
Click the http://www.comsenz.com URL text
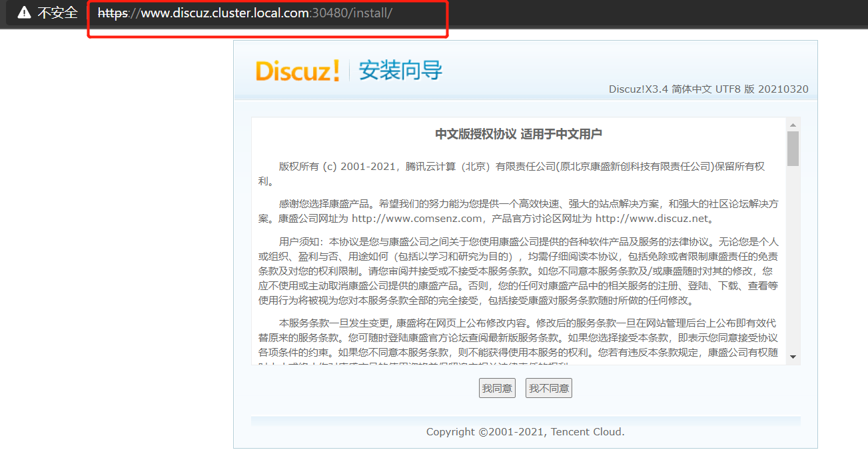point(416,219)
